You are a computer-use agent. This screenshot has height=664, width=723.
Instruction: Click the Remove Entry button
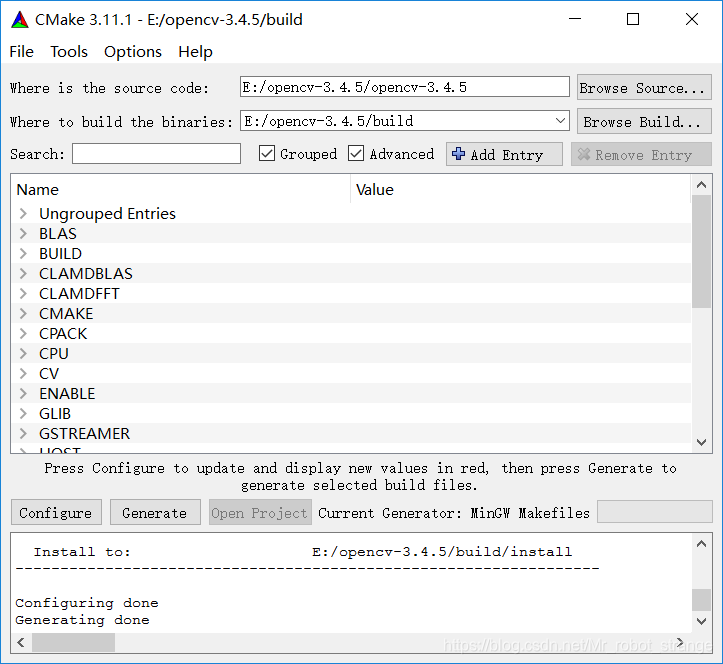coord(641,154)
